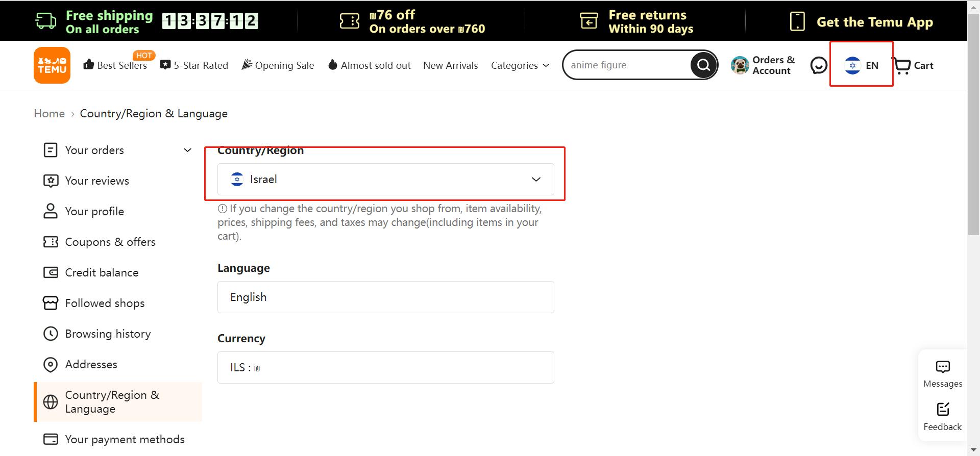Click the Your profile person icon

click(51, 211)
